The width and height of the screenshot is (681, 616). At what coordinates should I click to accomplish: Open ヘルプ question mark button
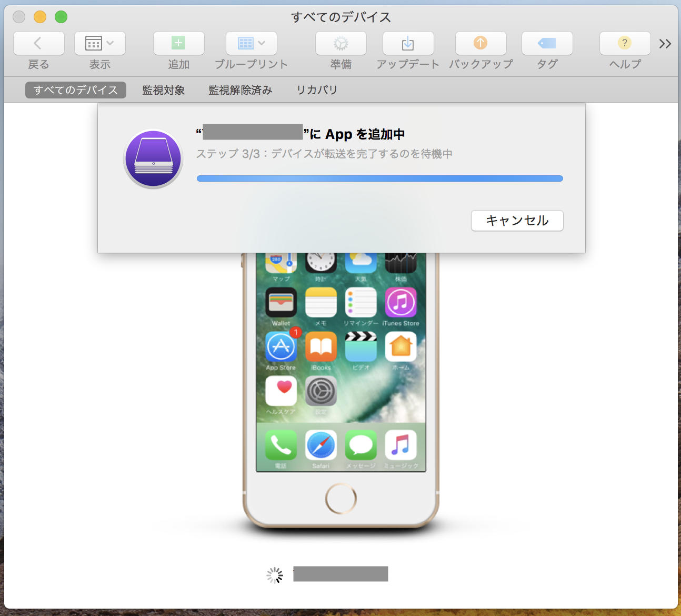pos(625,43)
